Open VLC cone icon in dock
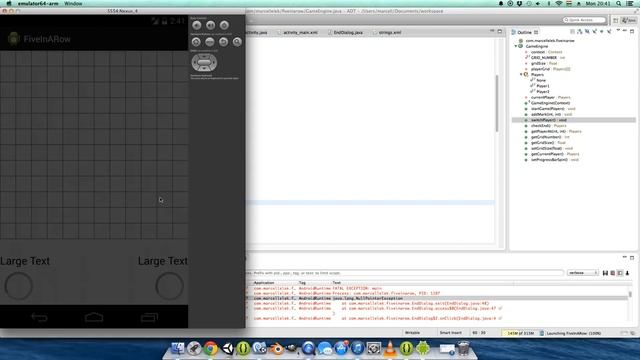This screenshot has width=640, height=360. [x=390, y=348]
